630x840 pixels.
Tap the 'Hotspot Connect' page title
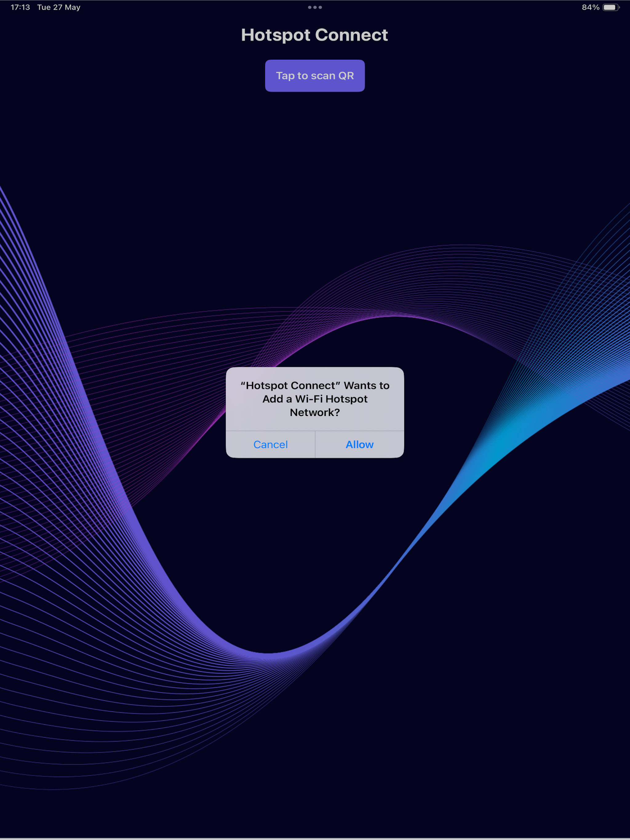315,35
